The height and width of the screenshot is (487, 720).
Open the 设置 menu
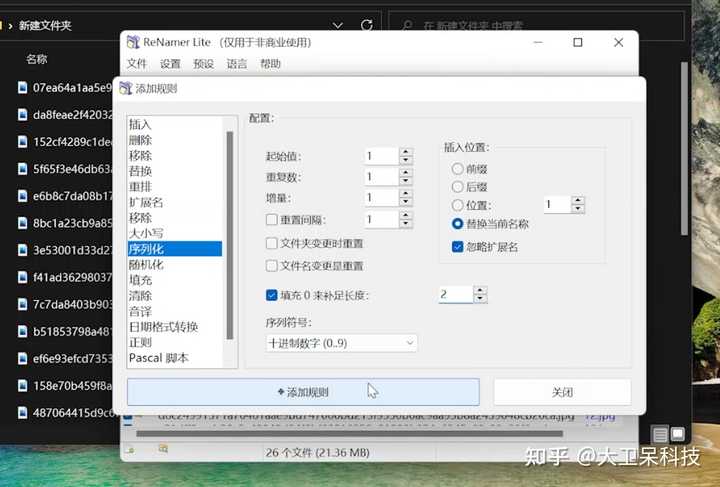coord(170,63)
